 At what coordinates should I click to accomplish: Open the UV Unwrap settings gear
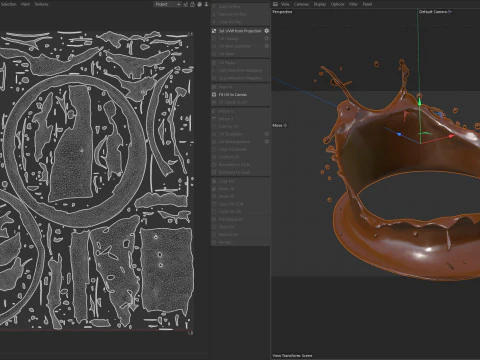[267, 38]
